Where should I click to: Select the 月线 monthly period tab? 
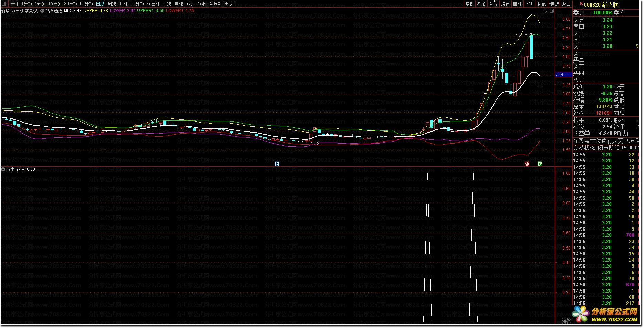tap(124, 4)
